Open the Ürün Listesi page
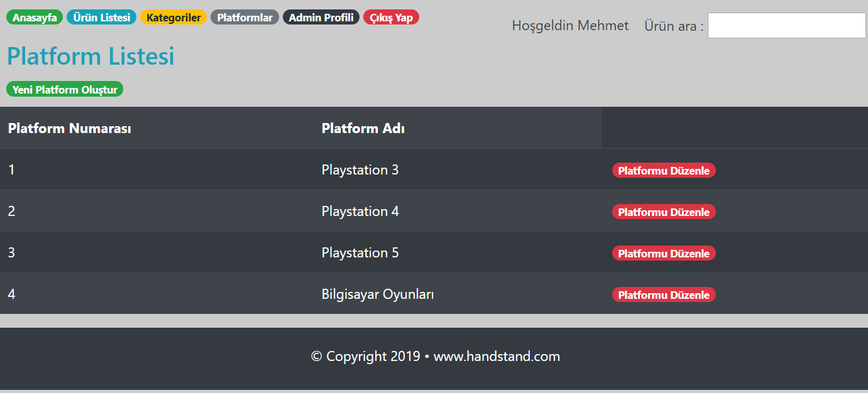 tap(101, 18)
